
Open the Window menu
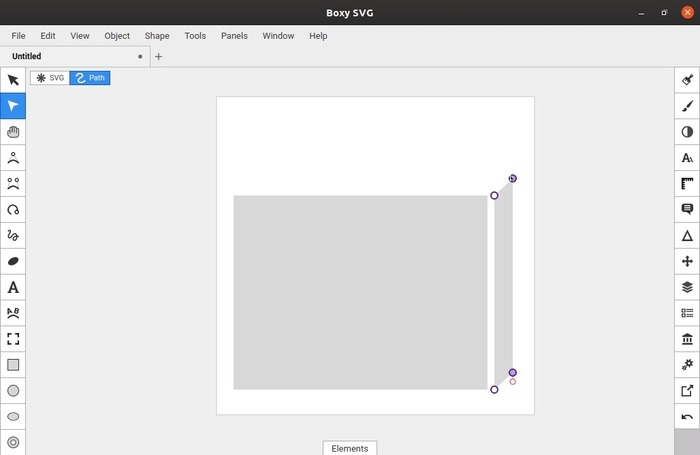click(278, 36)
